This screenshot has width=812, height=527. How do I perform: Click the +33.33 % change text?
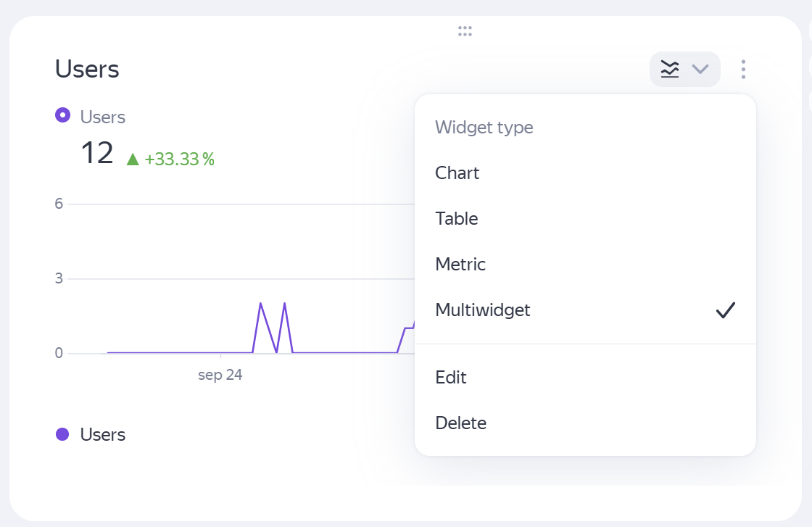[x=180, y=159]
